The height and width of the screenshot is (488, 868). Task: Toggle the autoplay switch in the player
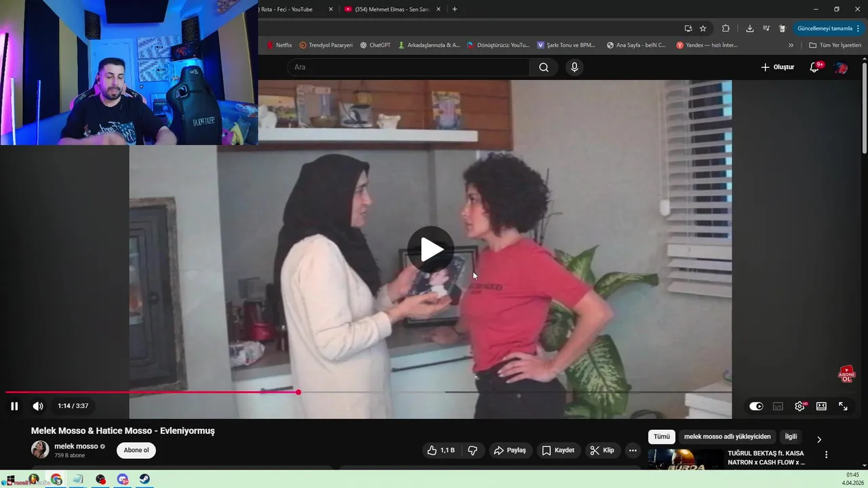point(756,406)
